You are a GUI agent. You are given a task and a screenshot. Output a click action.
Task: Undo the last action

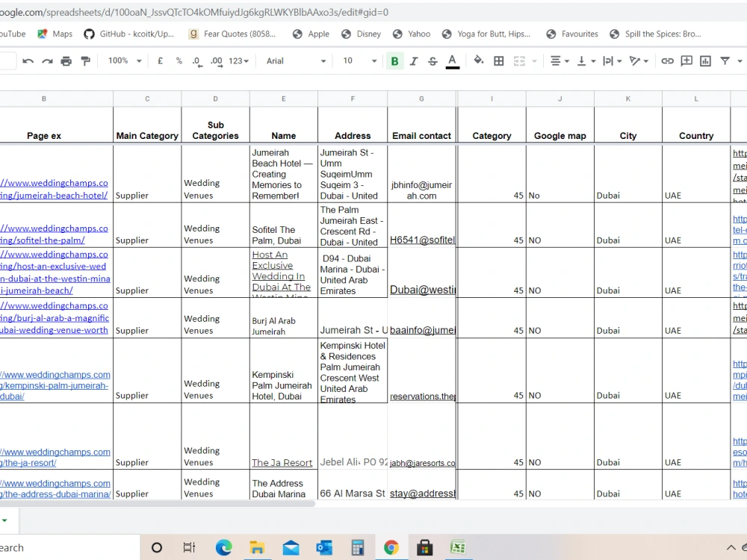pos(28,61)
